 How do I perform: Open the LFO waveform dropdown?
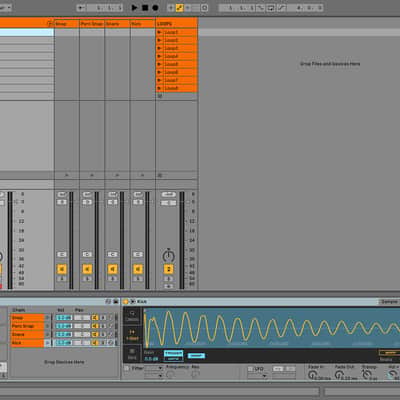258,376
